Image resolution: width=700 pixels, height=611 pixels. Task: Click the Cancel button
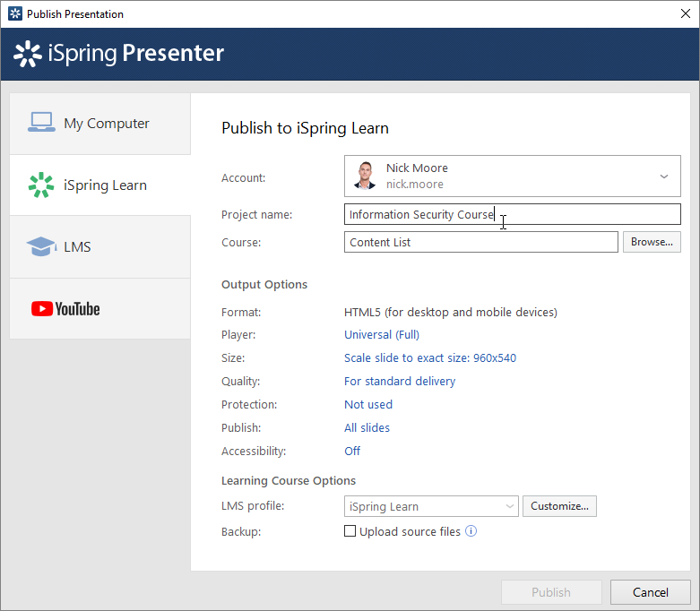coord(651,592)
